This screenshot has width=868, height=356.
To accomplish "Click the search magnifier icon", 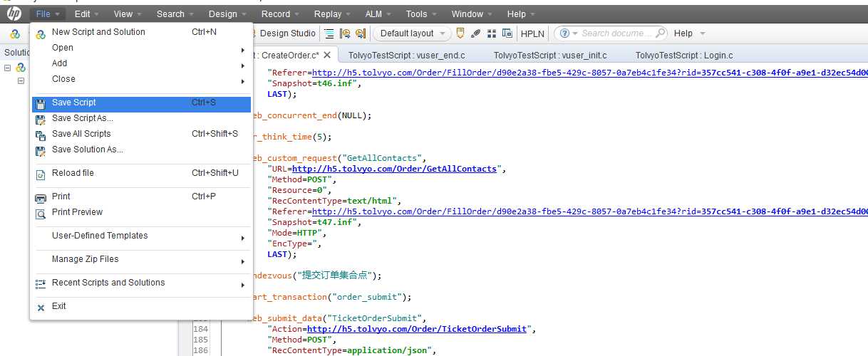I will pos(660,33).
